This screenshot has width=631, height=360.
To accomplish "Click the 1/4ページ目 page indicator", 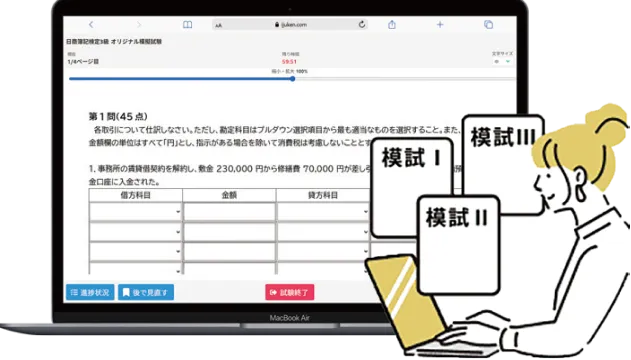I will coord(83,62).
